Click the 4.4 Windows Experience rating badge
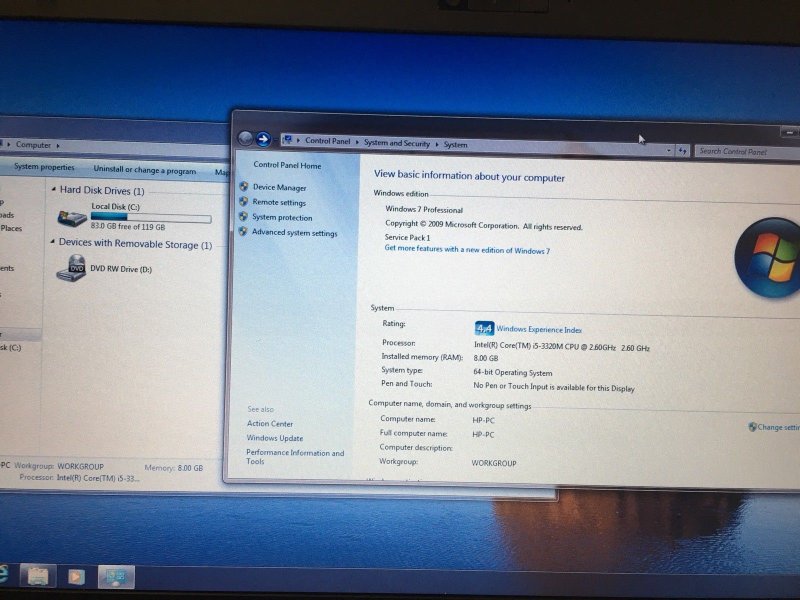 [484, 328]
